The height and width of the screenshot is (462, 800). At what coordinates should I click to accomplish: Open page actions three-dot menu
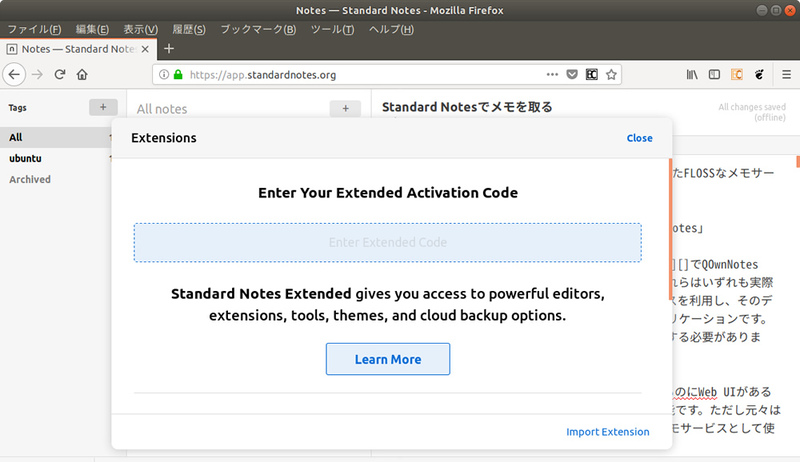click(x=552, y=74)
